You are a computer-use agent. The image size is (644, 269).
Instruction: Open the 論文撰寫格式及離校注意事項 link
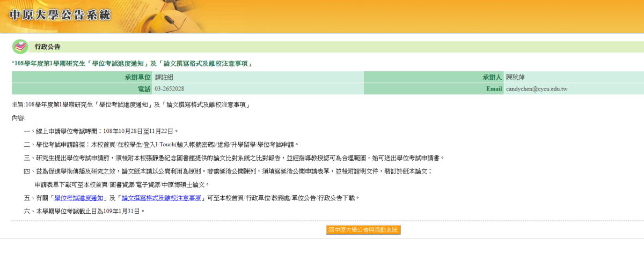(163, 198)
